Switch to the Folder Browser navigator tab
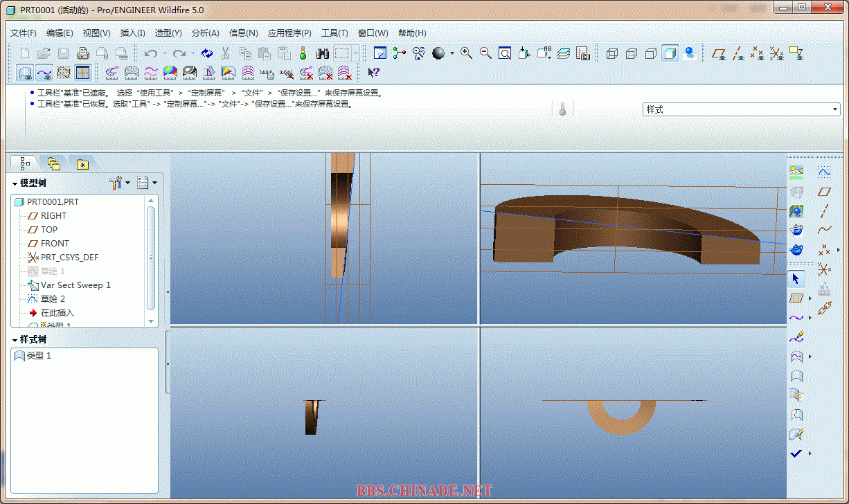 click(x=53, y=163)
